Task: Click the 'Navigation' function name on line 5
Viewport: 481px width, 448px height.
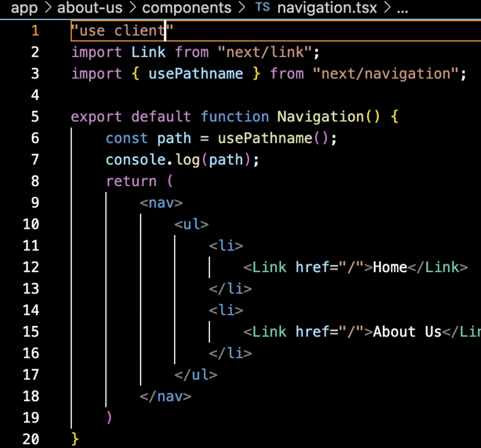Action: pos(320,117)
